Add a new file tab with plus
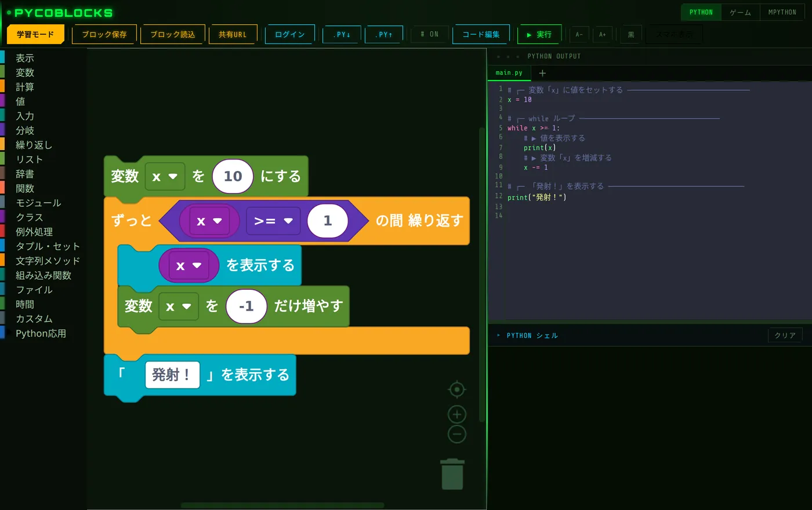 (x=542, y=73)
